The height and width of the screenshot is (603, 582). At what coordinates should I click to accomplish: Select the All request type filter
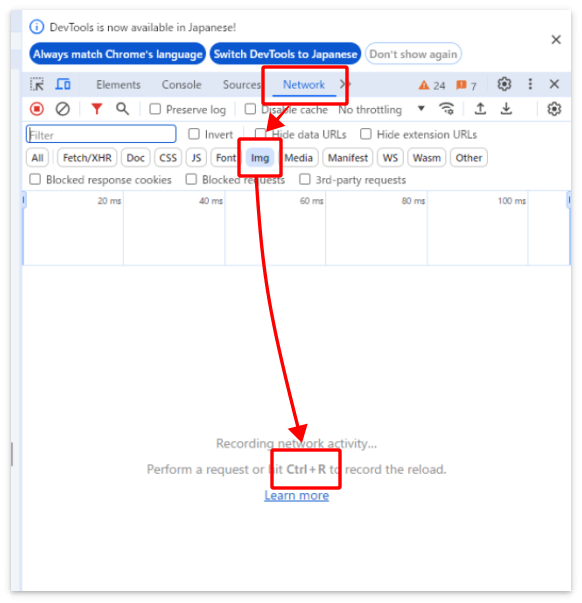pyautogui.click(x=37, y=158)
